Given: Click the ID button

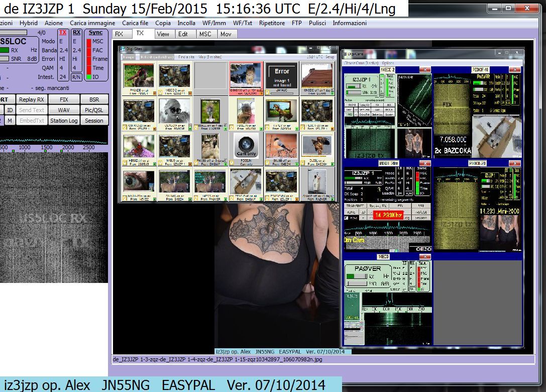Looking at the screenshot, I should pos(10,110).
